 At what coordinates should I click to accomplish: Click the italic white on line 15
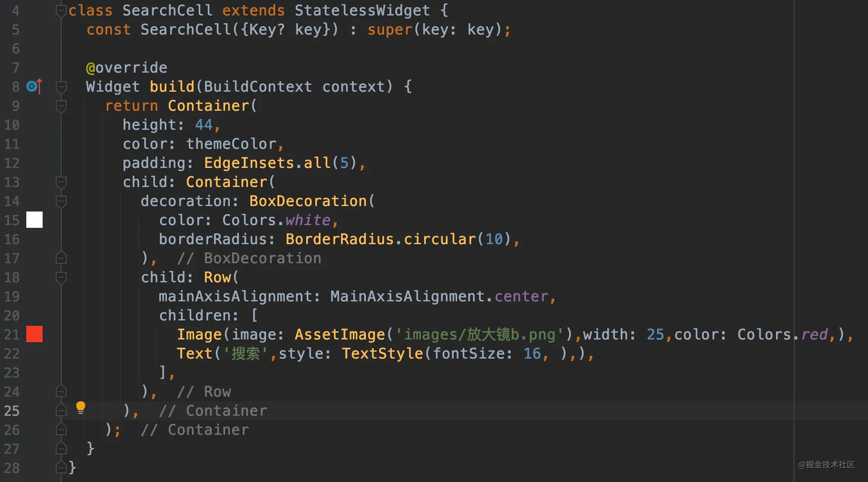(x=308, y=220)
